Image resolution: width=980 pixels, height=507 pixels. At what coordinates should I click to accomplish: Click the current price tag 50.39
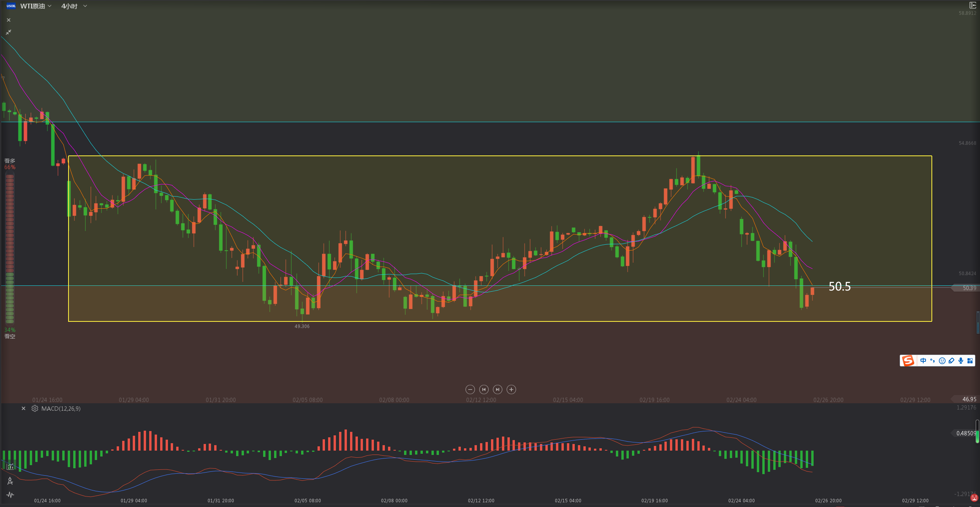click(966, 288)
